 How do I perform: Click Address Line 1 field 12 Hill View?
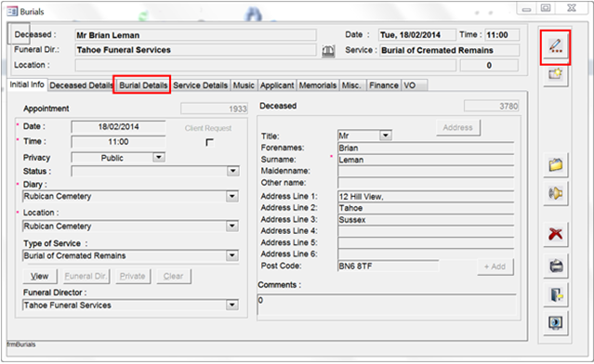tap(426, 196)
